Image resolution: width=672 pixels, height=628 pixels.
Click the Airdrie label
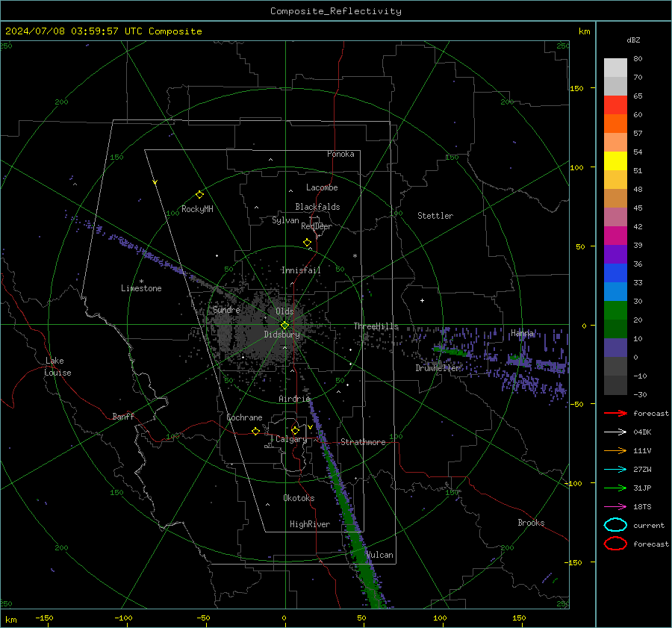point(294,399)
